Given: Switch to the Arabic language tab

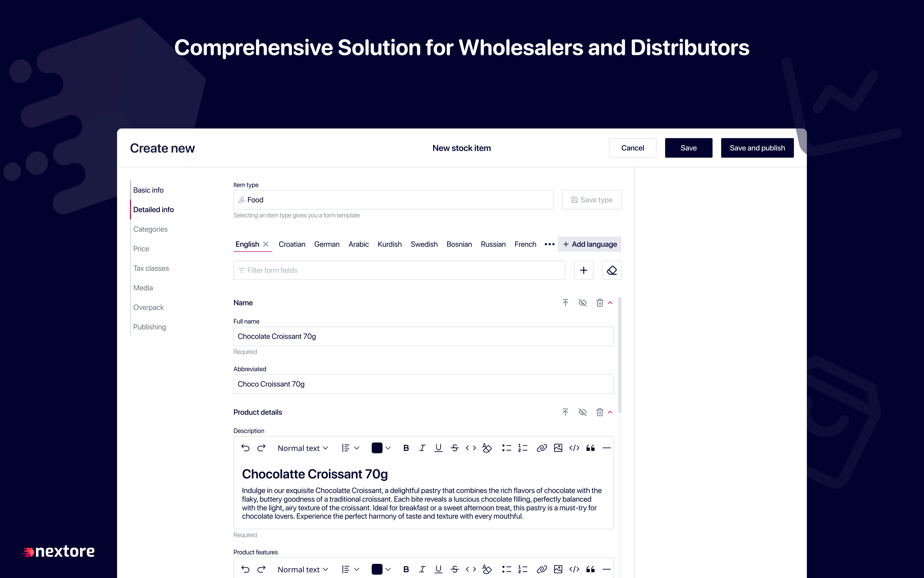Looking at the screenshot, I should tap(358, 244).
